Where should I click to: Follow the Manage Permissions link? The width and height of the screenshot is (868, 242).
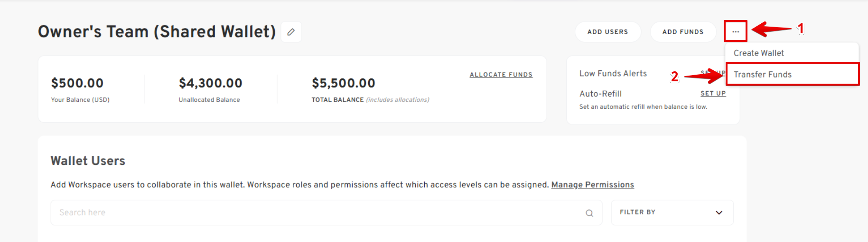(592, 184)
